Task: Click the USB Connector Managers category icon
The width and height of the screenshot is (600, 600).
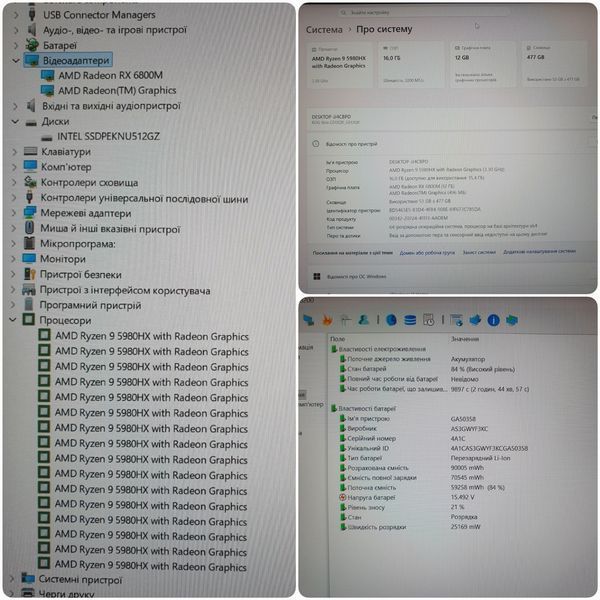Action: (32, 15)
